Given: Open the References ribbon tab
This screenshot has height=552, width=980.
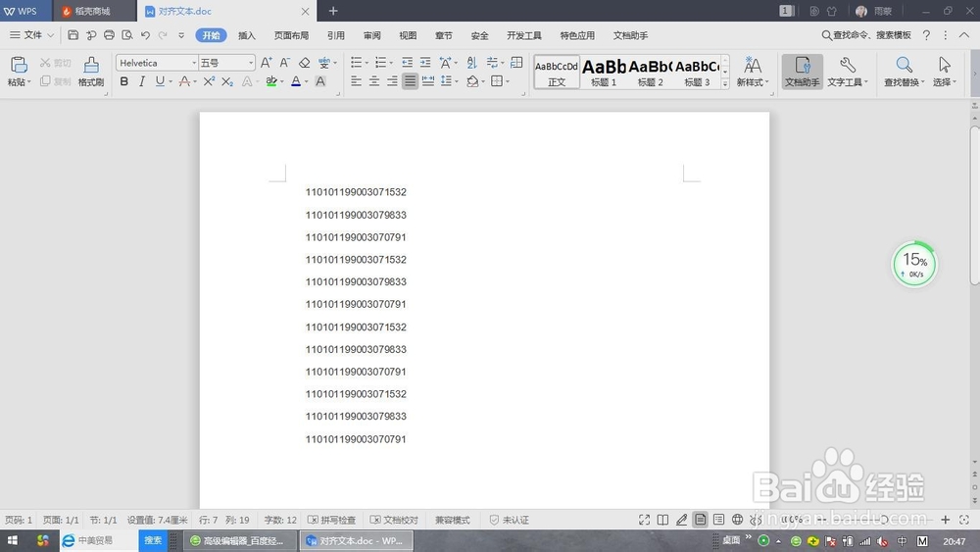Looking at the screenshot, I should (x=336, y=35).
